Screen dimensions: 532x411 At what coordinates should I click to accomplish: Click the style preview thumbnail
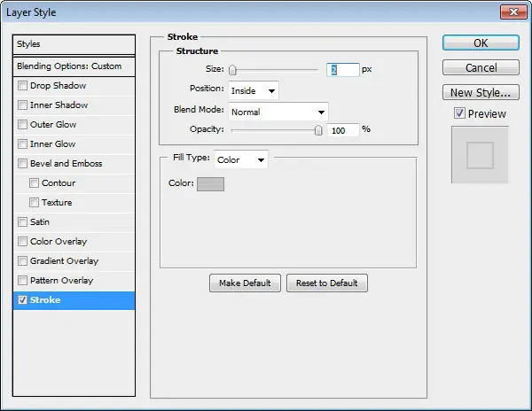(x=480, y=155)
